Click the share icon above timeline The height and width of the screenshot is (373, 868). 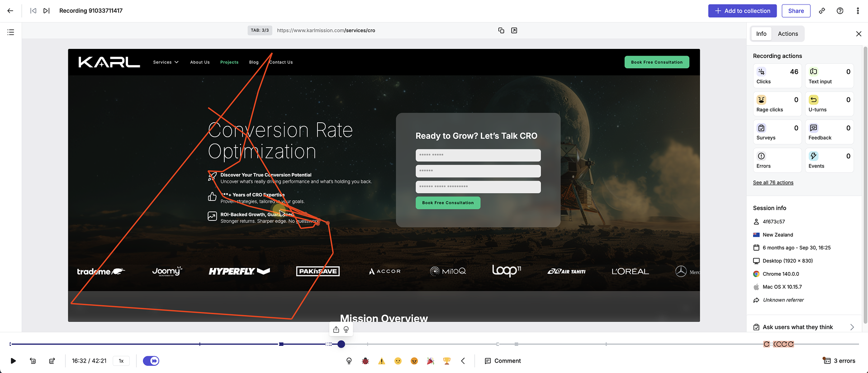click(336, 330)
